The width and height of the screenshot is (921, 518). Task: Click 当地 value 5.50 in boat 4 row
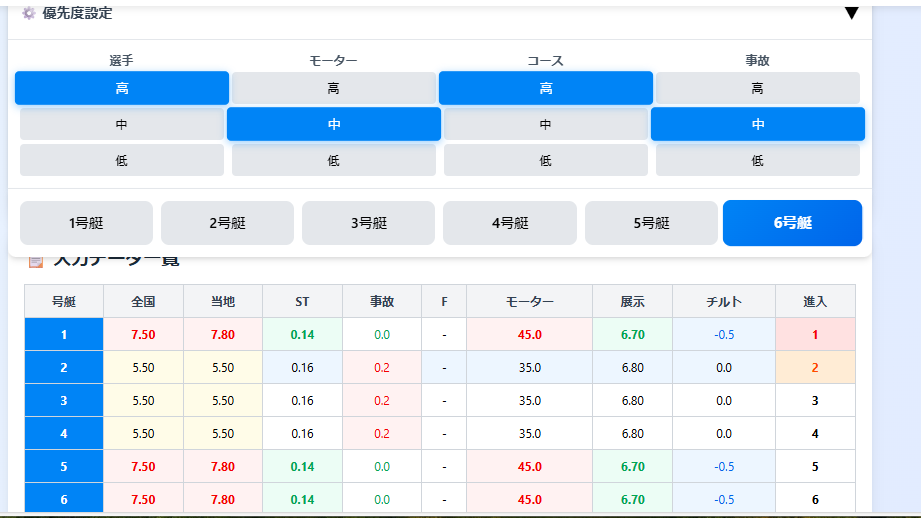[223, 433]
